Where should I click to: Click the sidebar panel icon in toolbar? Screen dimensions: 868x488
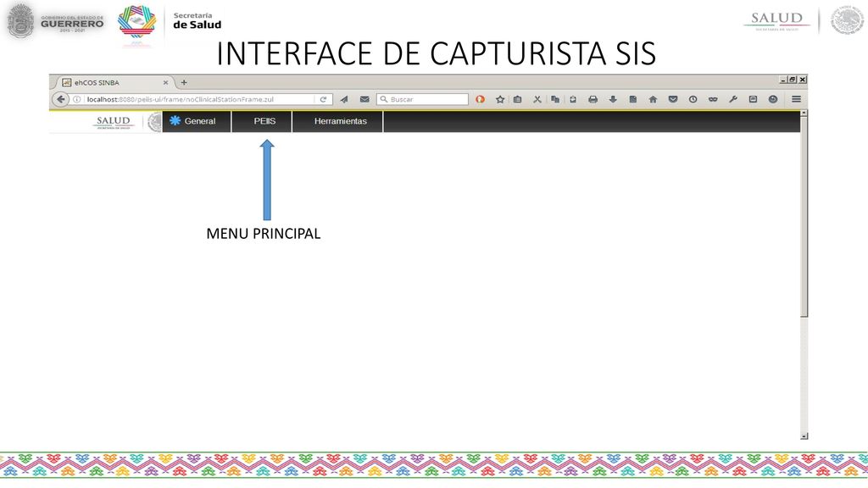tap(753, 100)
